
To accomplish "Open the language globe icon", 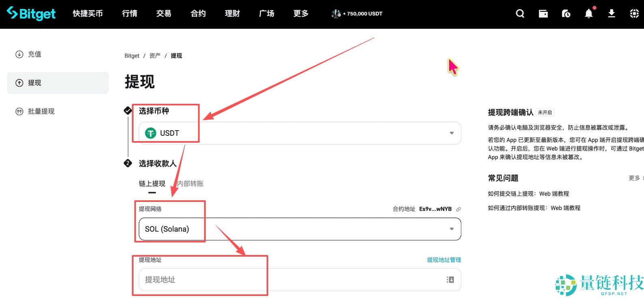I will pyautogui.click(x=634, y=14).
